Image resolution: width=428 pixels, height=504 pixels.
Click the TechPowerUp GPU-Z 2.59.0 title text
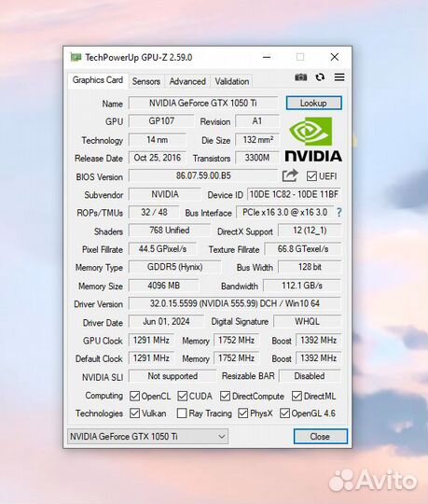(139, 58)
